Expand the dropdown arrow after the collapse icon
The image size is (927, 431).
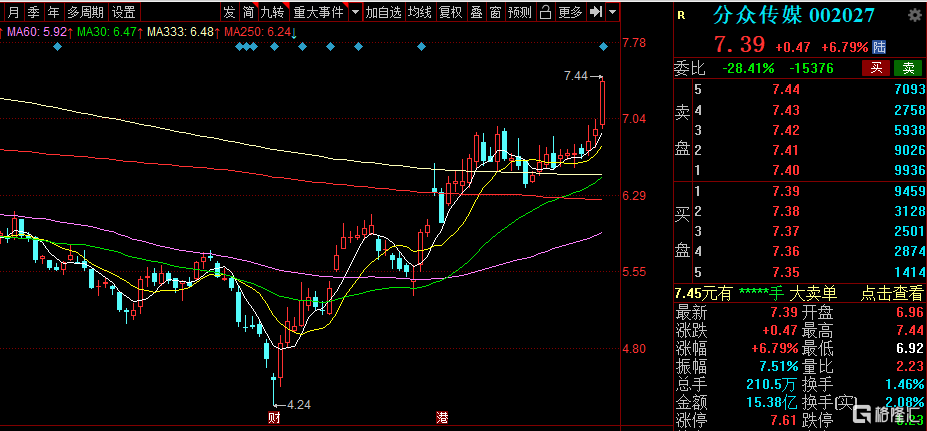tap(613, 12)
